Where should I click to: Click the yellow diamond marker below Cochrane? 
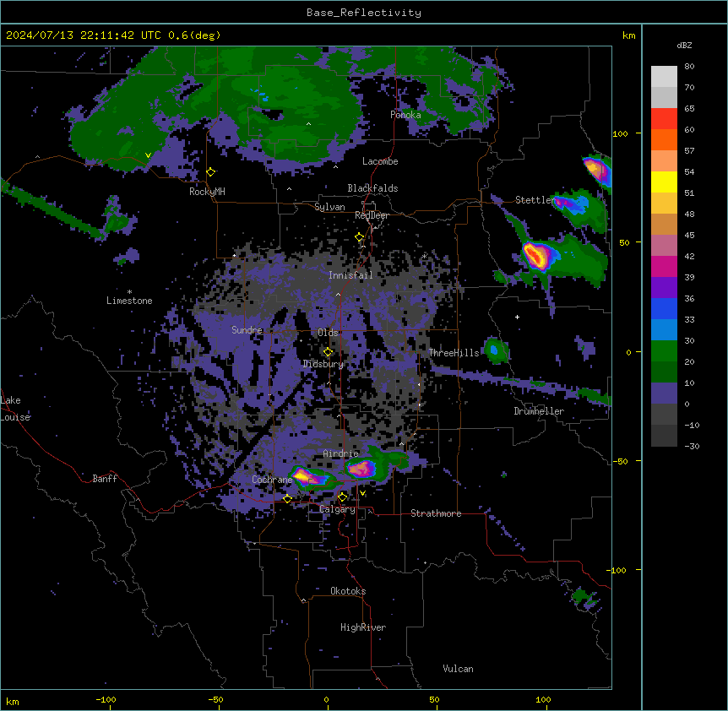click(287, 498)
